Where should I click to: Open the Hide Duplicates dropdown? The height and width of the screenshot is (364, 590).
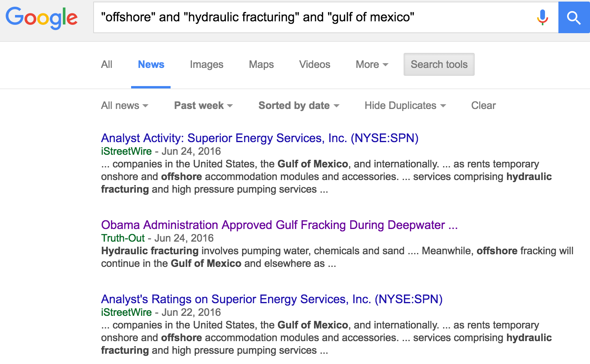405,105
